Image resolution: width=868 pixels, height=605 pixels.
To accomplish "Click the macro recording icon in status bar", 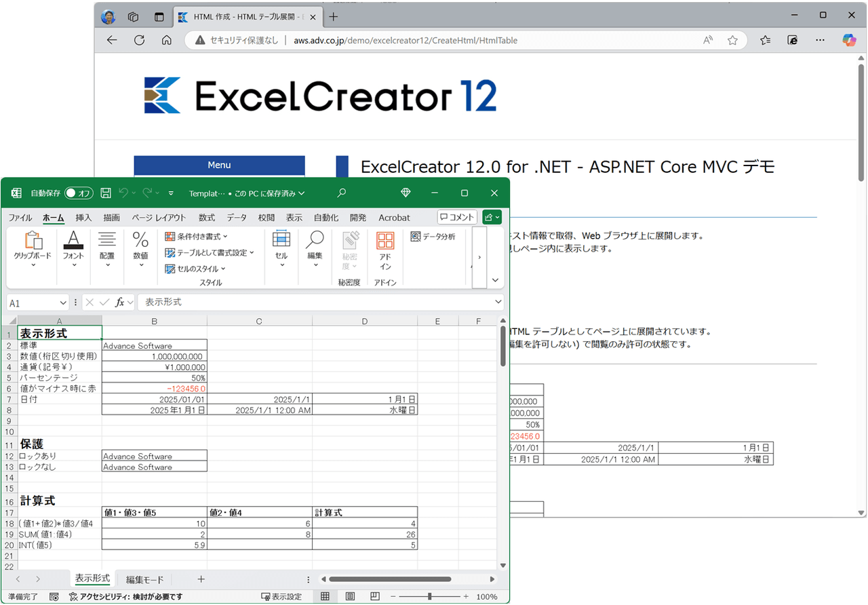I will [x=54, y=597].
